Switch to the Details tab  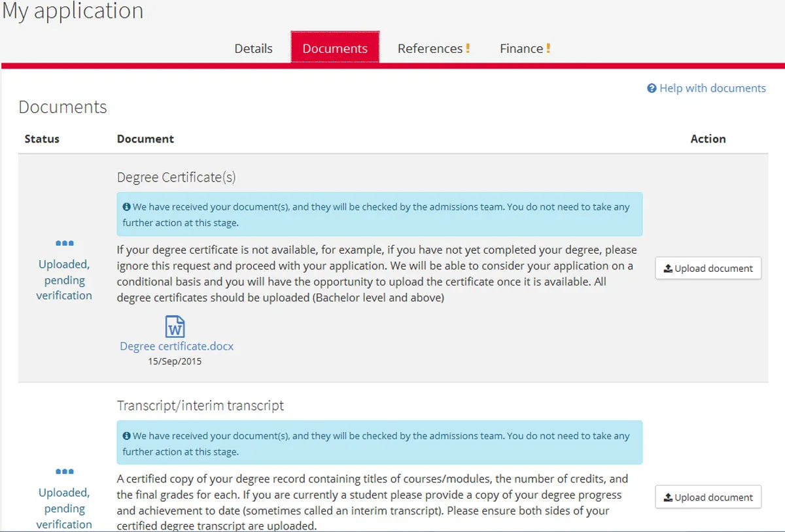(253, 48)
